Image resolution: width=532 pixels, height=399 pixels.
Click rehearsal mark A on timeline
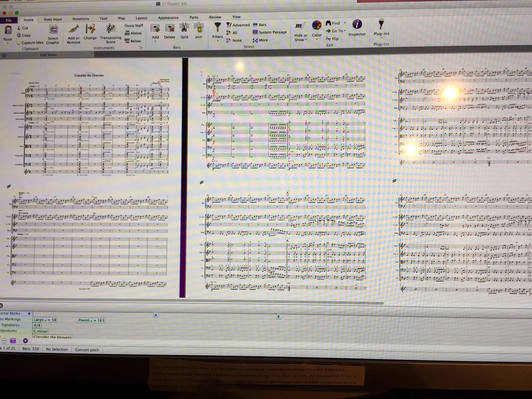pyautogui.click(x=155, y=315)
